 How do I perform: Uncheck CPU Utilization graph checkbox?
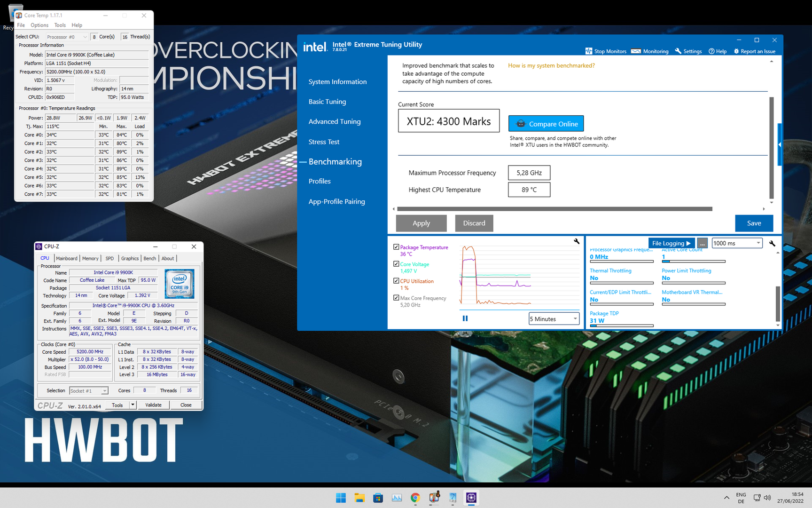click(x=396, y=281)
